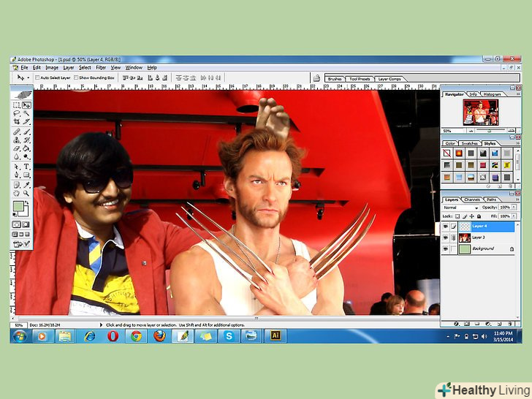
Task: Open the Image menu
Action: [x=52, y=67]
